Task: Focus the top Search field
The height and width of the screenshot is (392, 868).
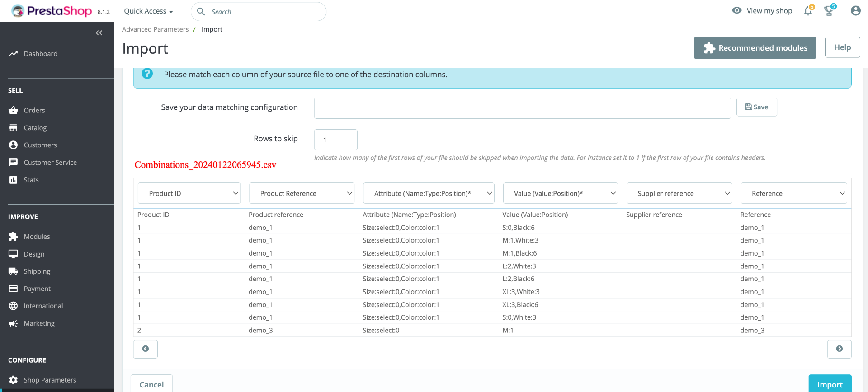Action: coord(259,12)
